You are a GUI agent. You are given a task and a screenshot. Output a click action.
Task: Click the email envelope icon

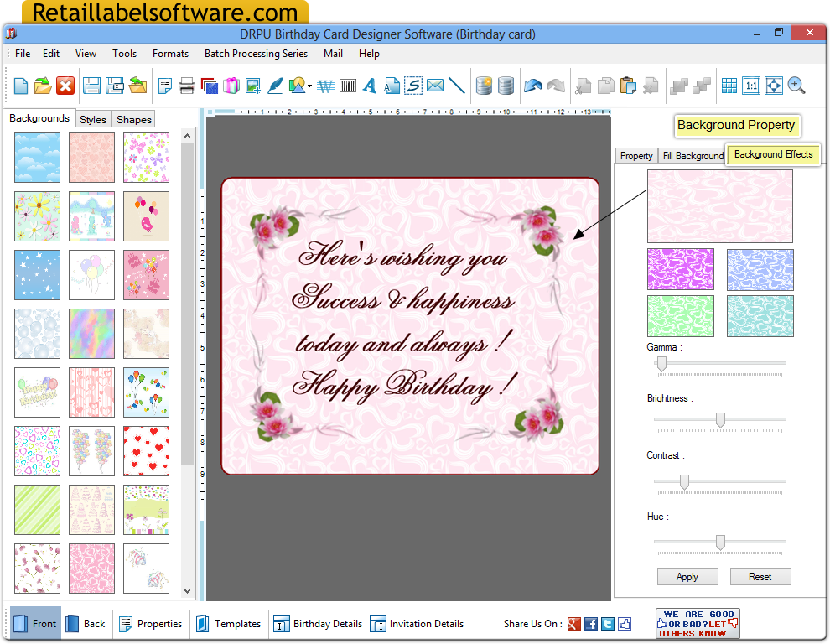click(x=436, y=86)
